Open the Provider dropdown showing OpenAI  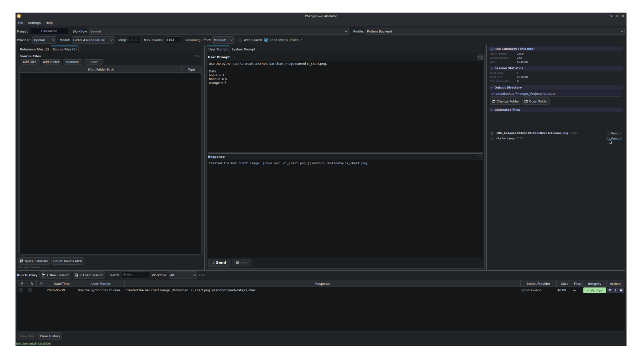44,40
